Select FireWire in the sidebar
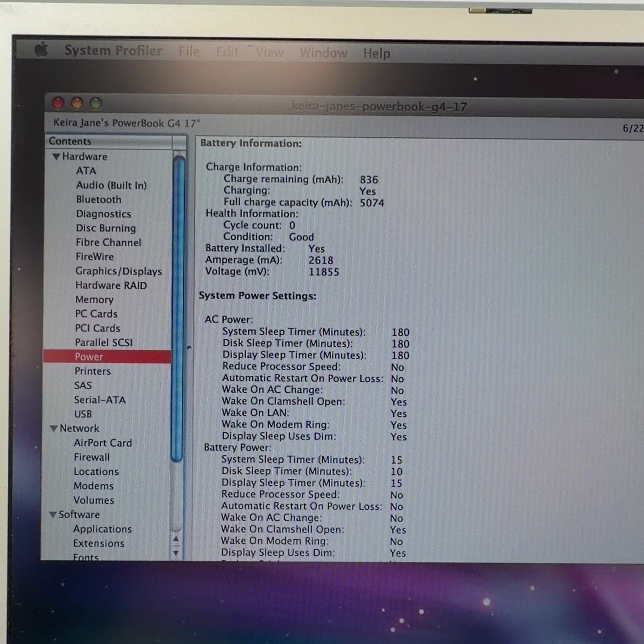This screenshot has height=644, width=644. tap(94, 257)
